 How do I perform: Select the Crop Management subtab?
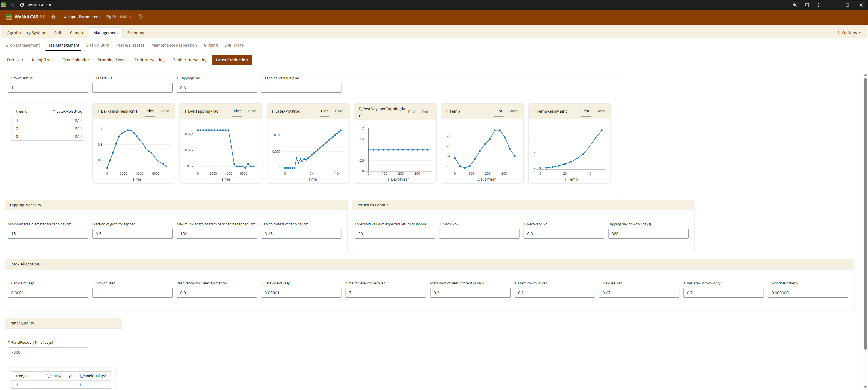click(x=23, y=45)
